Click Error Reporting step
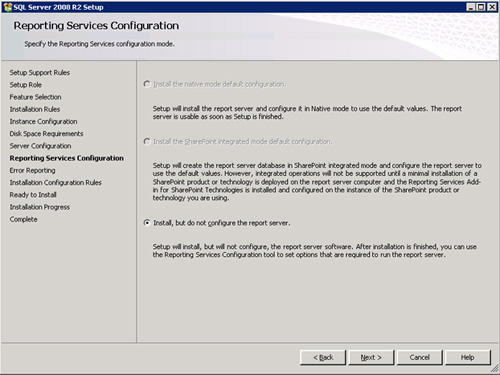 32,170
